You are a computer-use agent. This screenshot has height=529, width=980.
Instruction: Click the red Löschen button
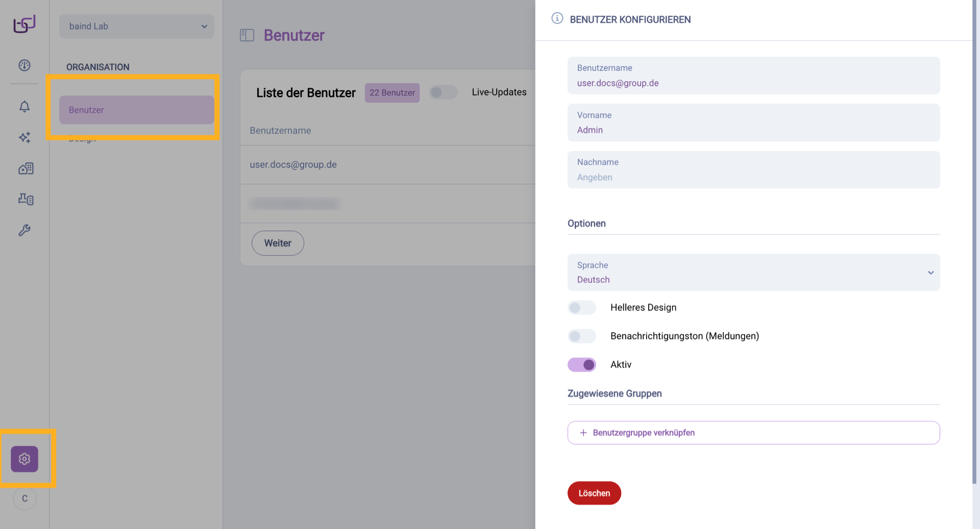pyautogui.click(x=594, y=493)
